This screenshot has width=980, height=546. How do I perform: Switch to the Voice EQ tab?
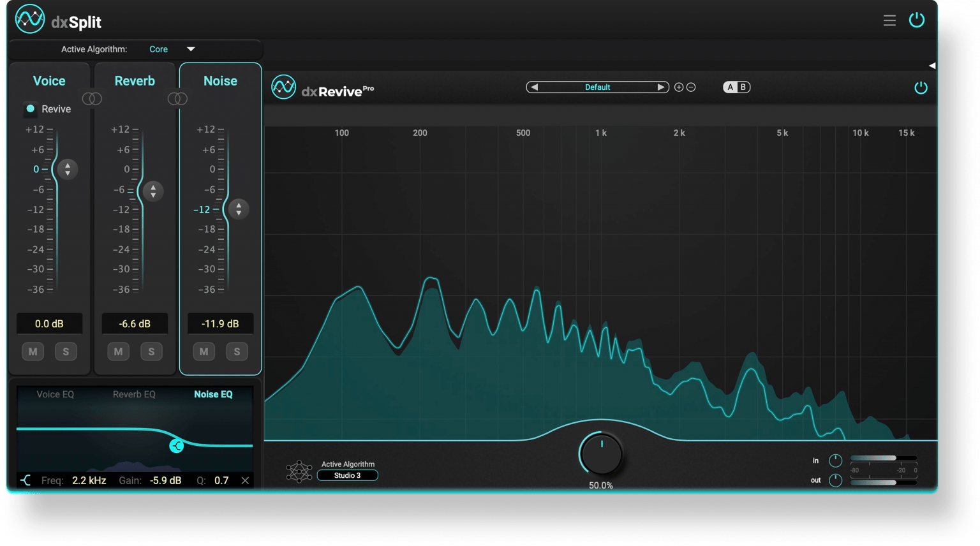tap(55, 394)
